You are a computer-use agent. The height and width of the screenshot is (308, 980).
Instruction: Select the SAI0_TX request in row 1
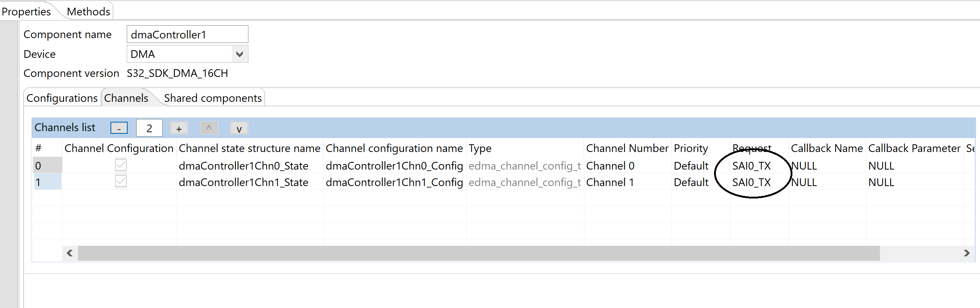(x=751, y=182)
